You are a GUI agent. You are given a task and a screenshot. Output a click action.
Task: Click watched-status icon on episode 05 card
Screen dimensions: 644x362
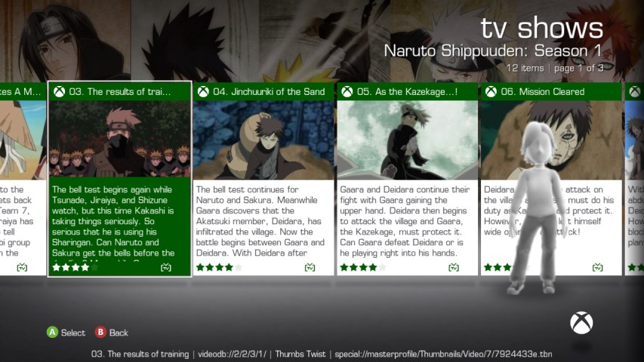click(454, 268)
